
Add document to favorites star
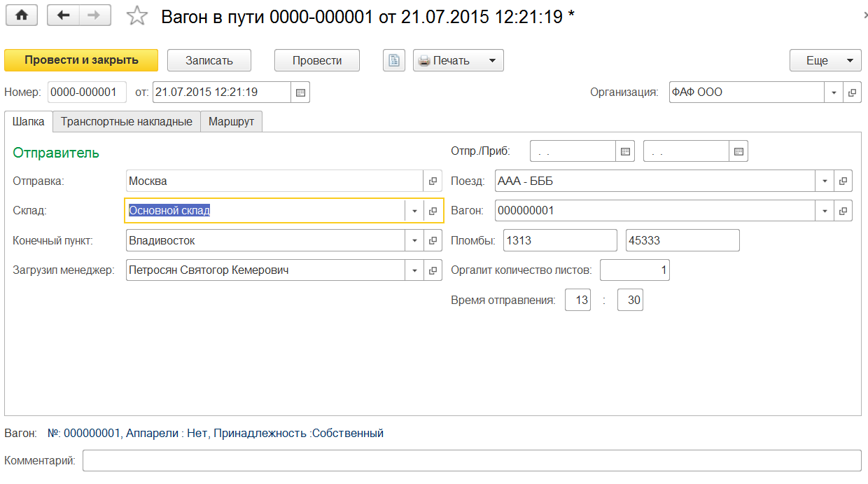(x=138, y=16)
